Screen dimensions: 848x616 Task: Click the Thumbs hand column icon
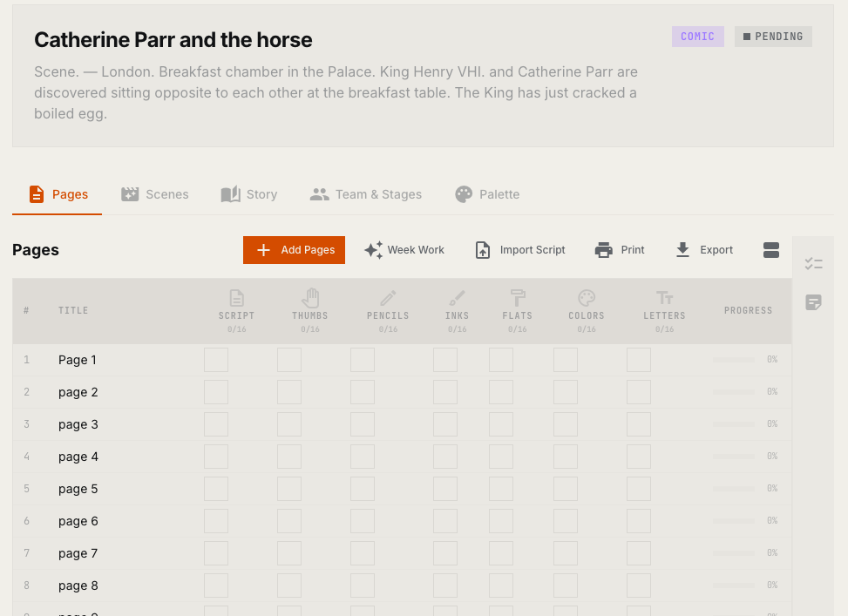pyautogui.click(x=310, y=298)
